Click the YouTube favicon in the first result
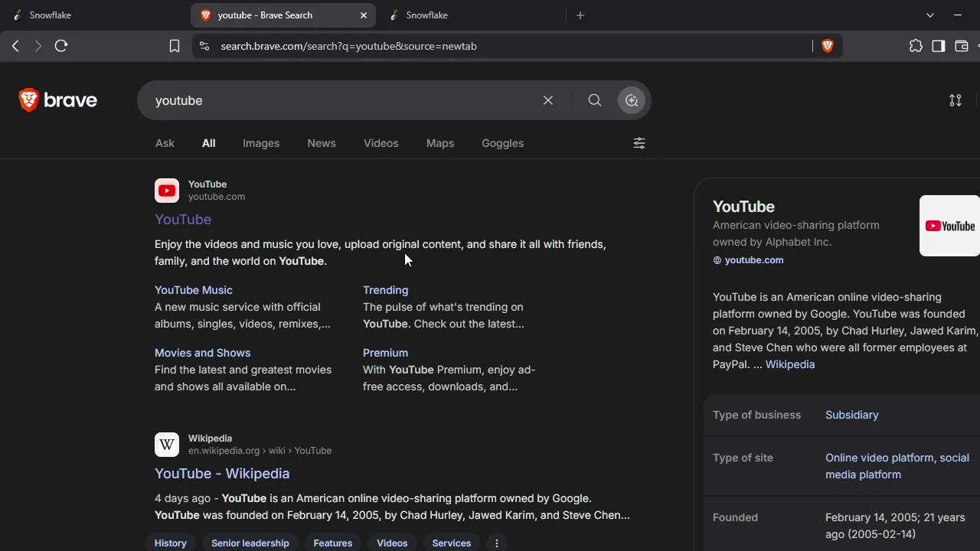This screenshot has width=980, height=551. point(167,191)
